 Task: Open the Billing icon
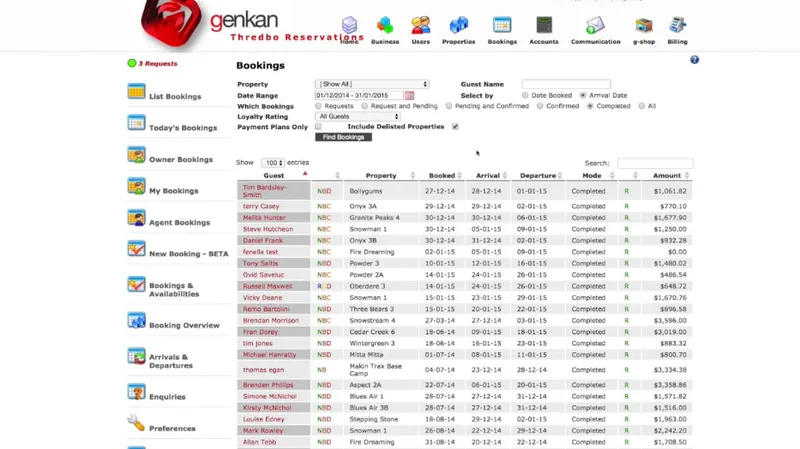[678, 25]
